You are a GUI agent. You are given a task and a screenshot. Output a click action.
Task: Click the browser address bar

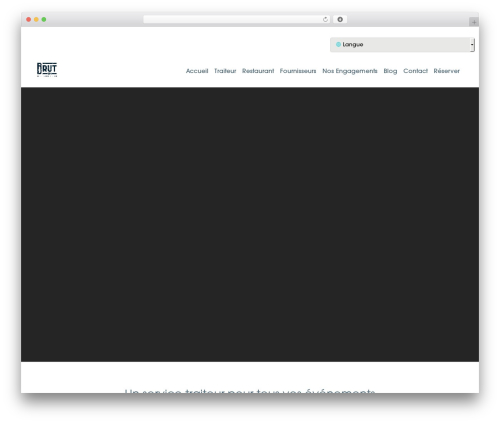point(233,20)
